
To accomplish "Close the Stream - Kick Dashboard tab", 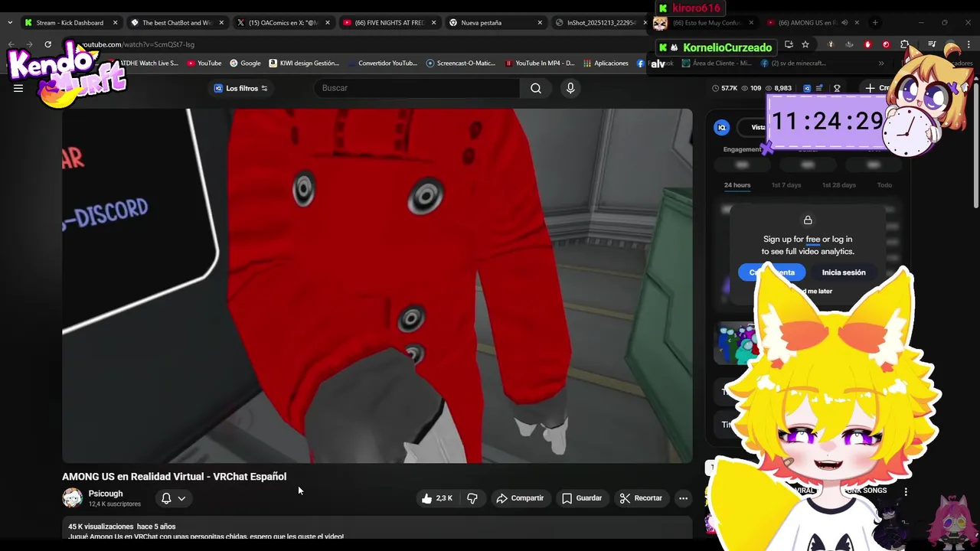I will (x=115, y=23).
